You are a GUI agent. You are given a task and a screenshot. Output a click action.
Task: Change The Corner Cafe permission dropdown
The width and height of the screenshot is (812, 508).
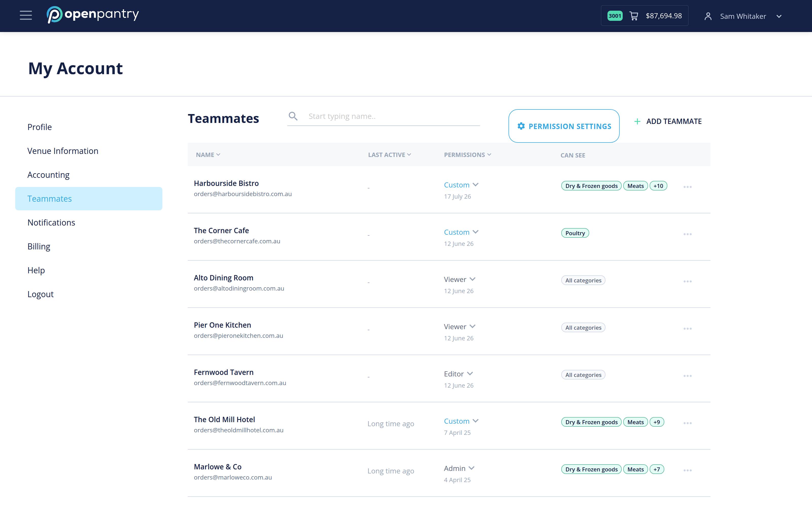pos(461,232)
